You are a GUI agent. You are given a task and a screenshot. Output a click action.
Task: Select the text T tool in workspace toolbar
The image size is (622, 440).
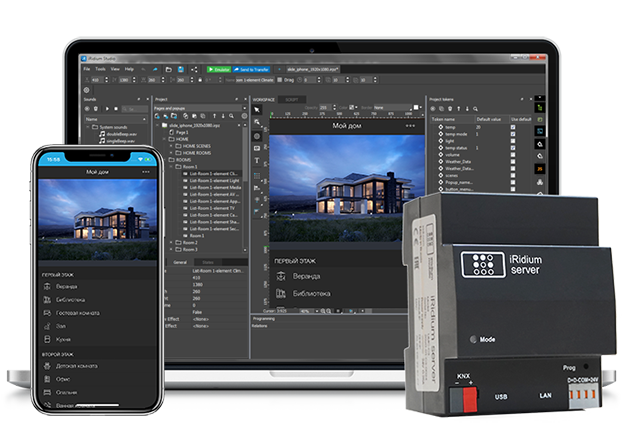pos(256,160)
